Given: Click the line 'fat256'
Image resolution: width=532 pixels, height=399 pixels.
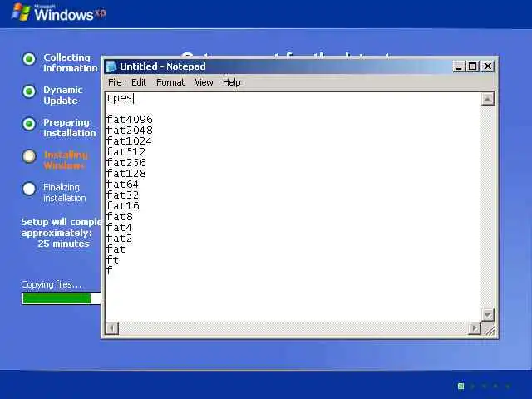Looking at the screenshot, I should pyautogui.click(x=126, y=163).
